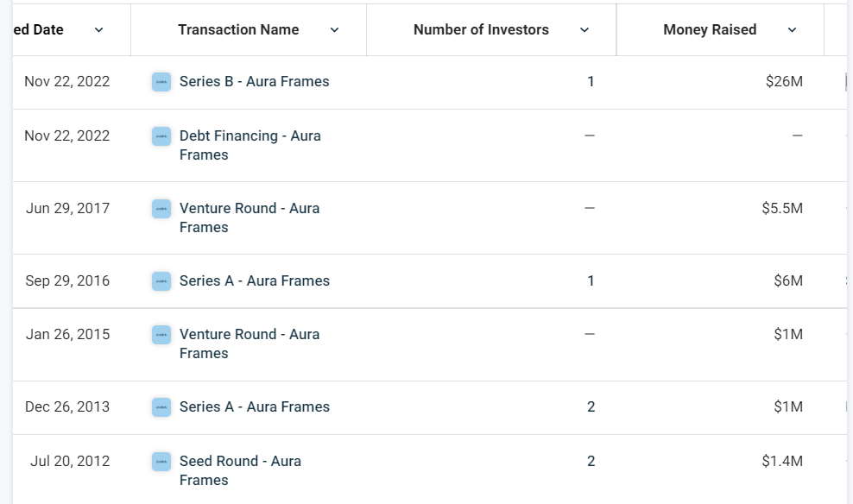
Task: Open the Jun 29, 2017 Venture Round link
Action: pos(250,217)
